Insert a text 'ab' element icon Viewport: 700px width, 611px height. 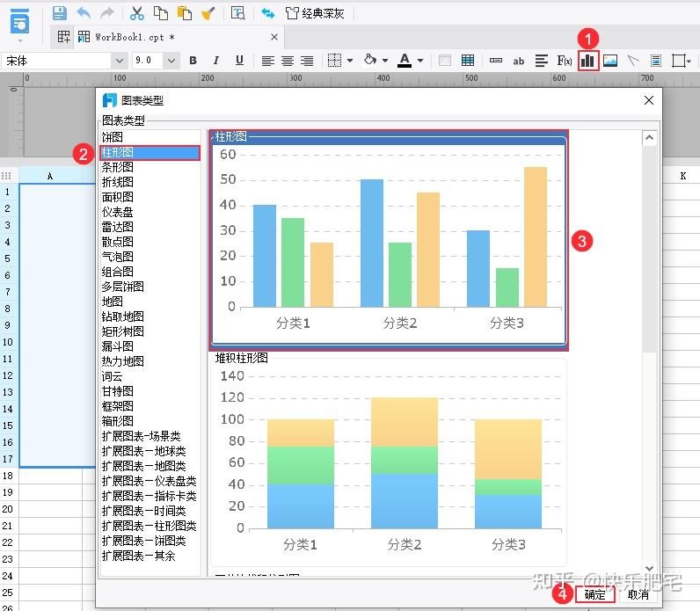tap(518, 62)
